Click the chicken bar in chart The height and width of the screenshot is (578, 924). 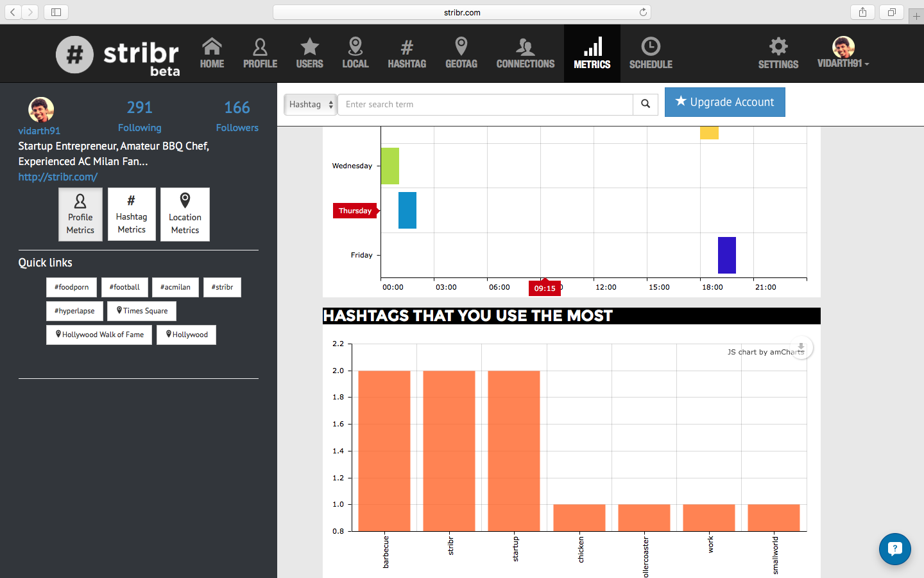[x=579, y=518]
